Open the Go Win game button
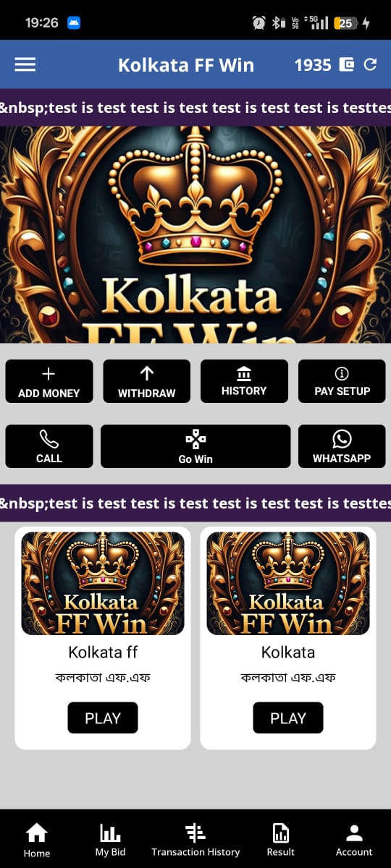391x868 pixels. point(195,446)
